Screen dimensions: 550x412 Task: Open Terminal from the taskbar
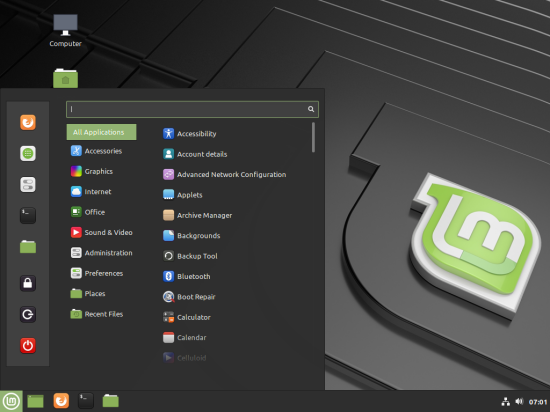point(86,401)
